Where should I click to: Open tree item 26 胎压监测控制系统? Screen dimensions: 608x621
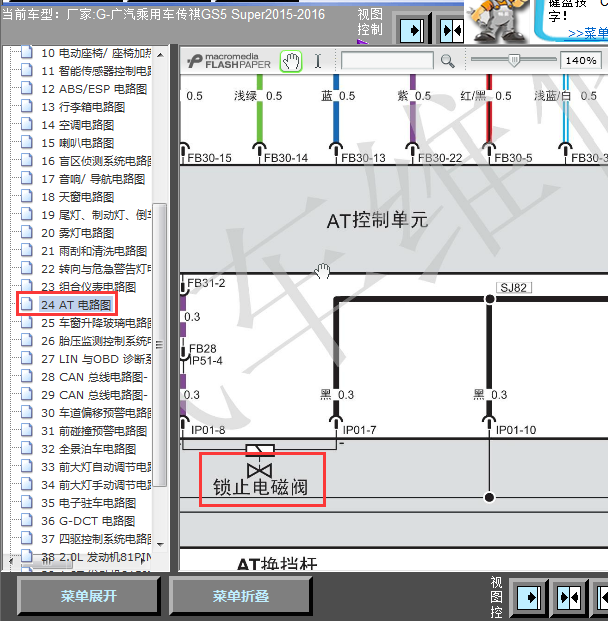coord(96,341)
